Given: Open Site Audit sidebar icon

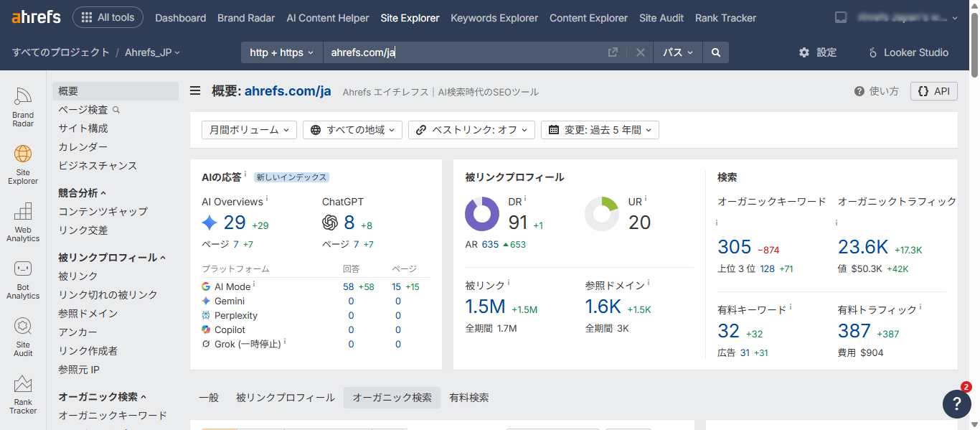Looking at the screenshot, I should click(23, 337).
